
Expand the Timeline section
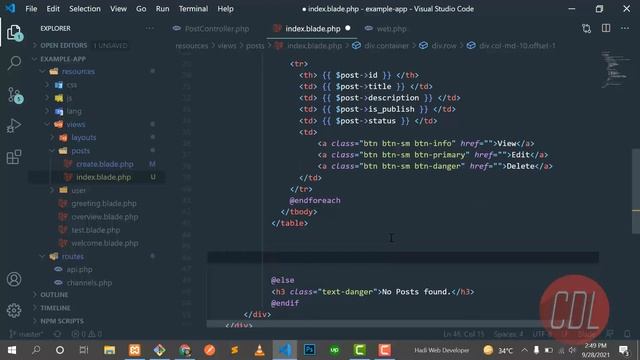click(55, 308)
